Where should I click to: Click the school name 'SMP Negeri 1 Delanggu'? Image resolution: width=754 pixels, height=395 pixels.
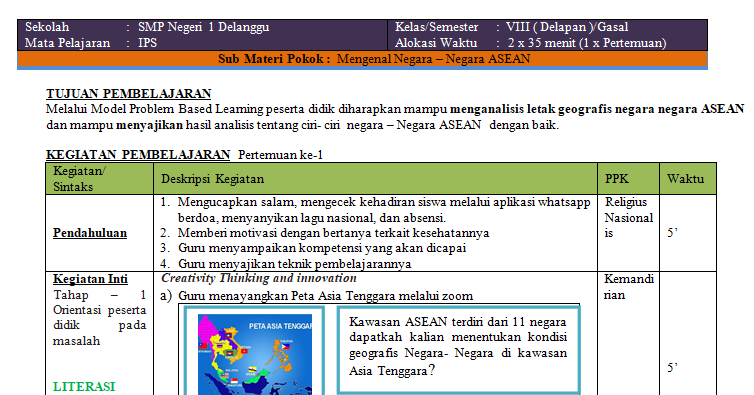(203, 27)
